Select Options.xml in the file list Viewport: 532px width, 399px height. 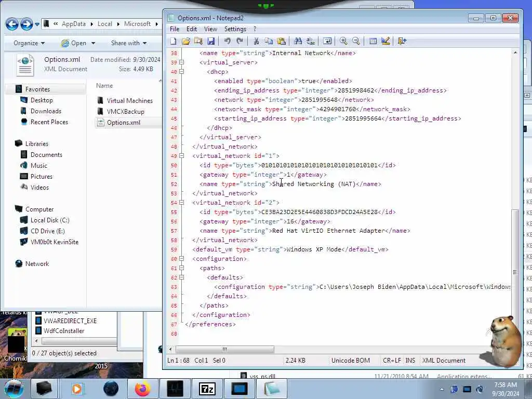123,123
